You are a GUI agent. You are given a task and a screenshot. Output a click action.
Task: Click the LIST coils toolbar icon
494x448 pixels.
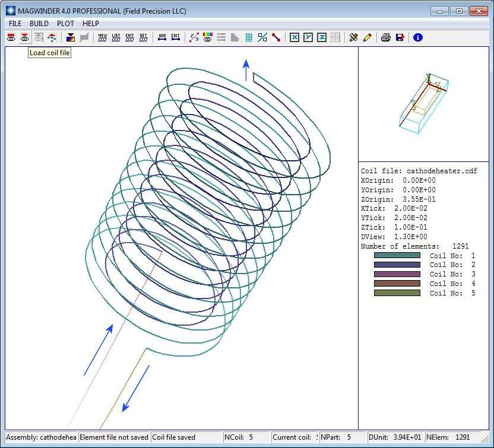coord(116,37)
